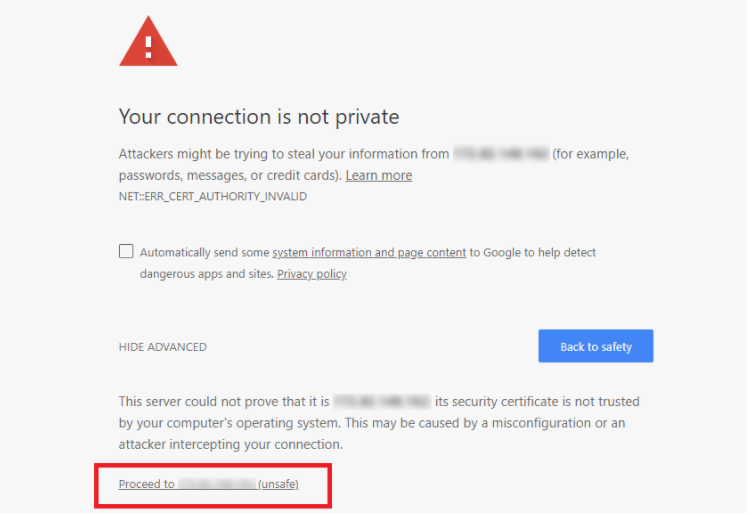Click the Back to safety button
The image size is (752, 515).
tap(596, 346)
